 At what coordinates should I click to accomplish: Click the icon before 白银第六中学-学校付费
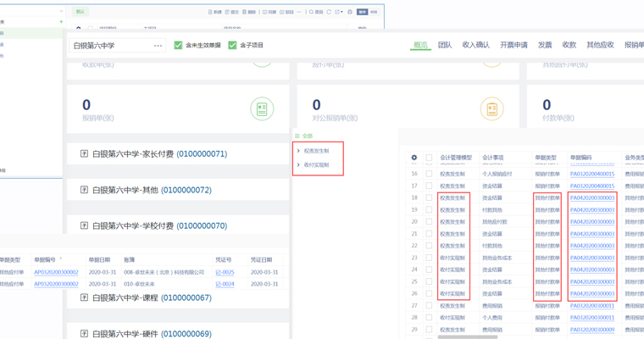(x=84, y=226)
